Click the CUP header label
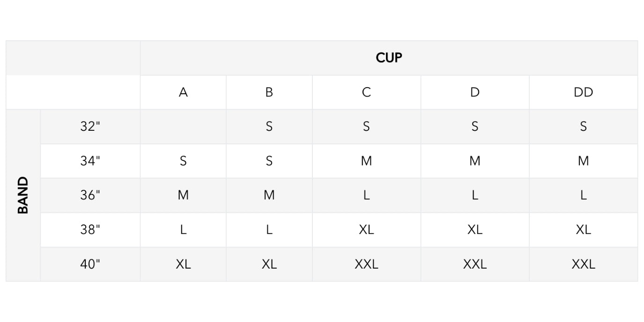 click(389, 58)
